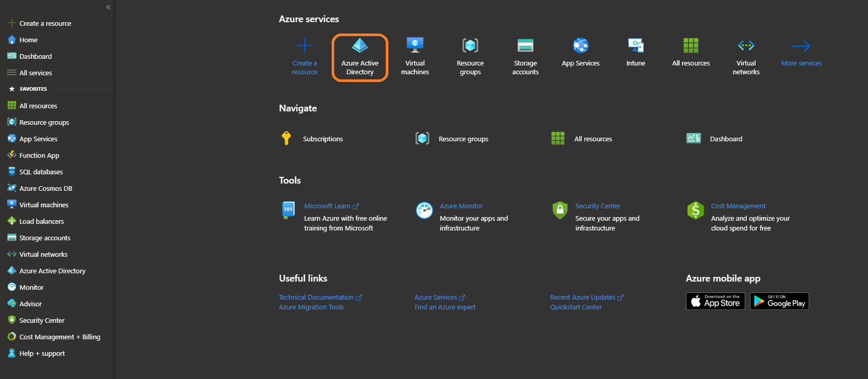Image resolution: width=868 pixels, height=379 pixels.
Task: Click the Help + support icon
Action: 12,353
